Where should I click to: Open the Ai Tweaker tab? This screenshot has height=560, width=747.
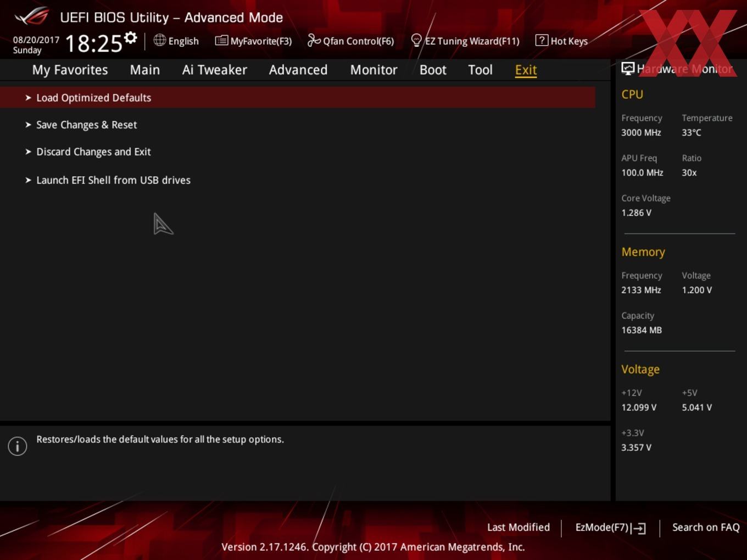pyautogui.click(x=215, y=70)
